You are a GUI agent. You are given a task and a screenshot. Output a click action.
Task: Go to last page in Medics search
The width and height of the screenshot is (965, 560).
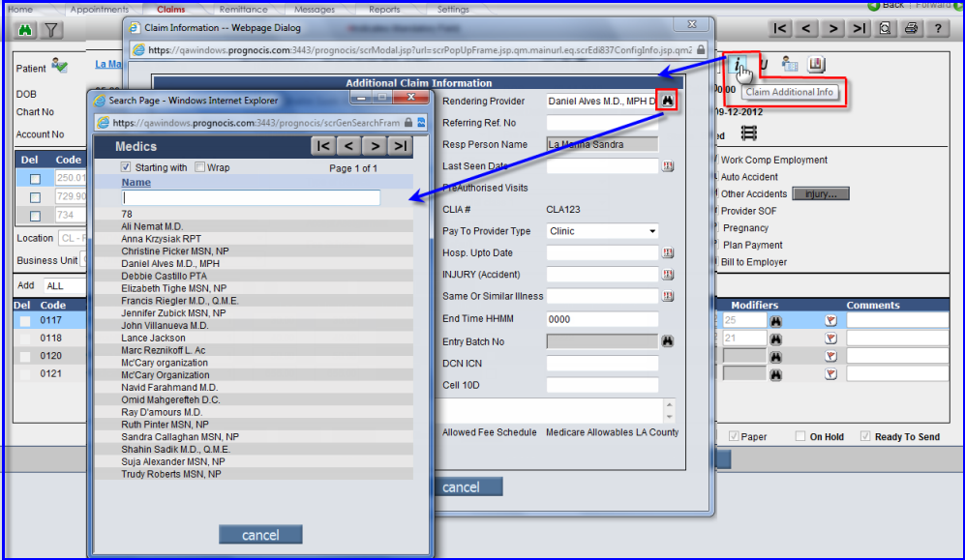coord(400,146)
